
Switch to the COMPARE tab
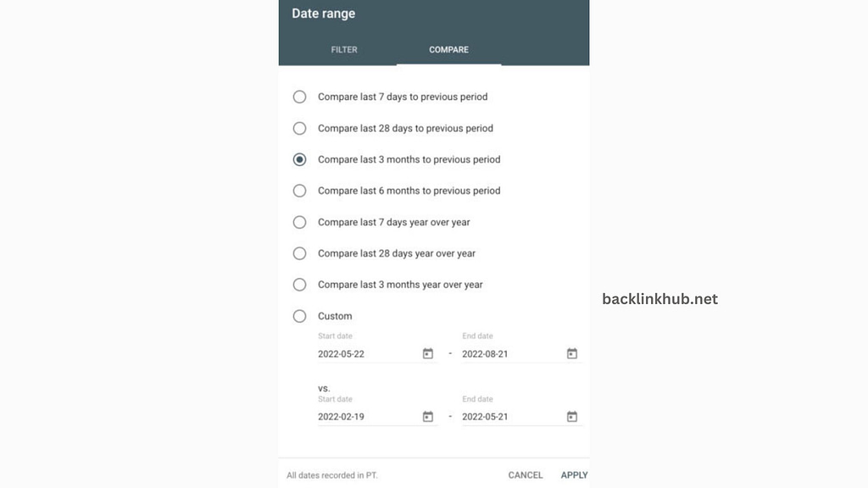[x=448, y=49]
